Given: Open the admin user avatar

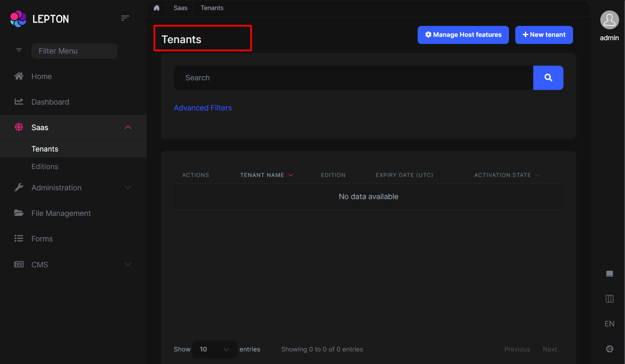Looking at the screenshot, I should 610,20.
